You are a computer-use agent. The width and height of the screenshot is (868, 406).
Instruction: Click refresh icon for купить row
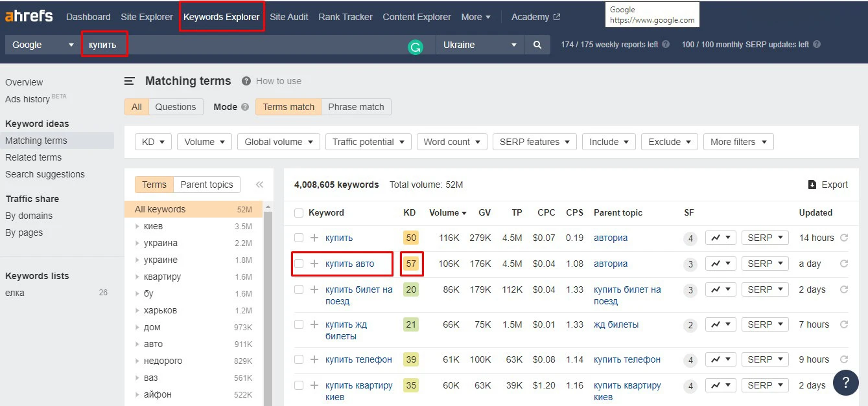844,238
